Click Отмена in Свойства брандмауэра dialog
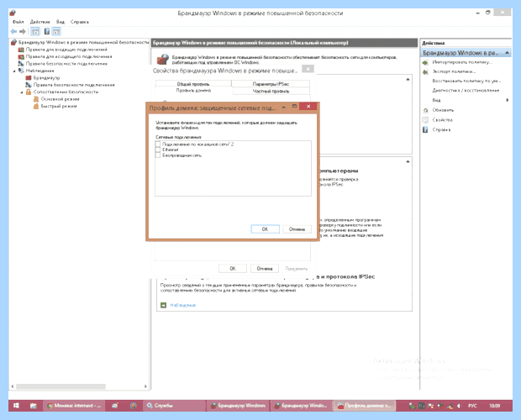 (x=265, y=268)
